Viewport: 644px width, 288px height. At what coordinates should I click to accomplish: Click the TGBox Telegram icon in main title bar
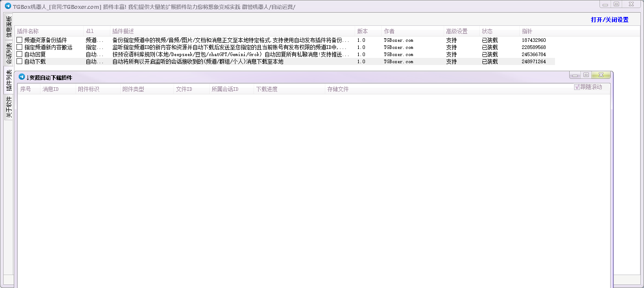[8, 6]
